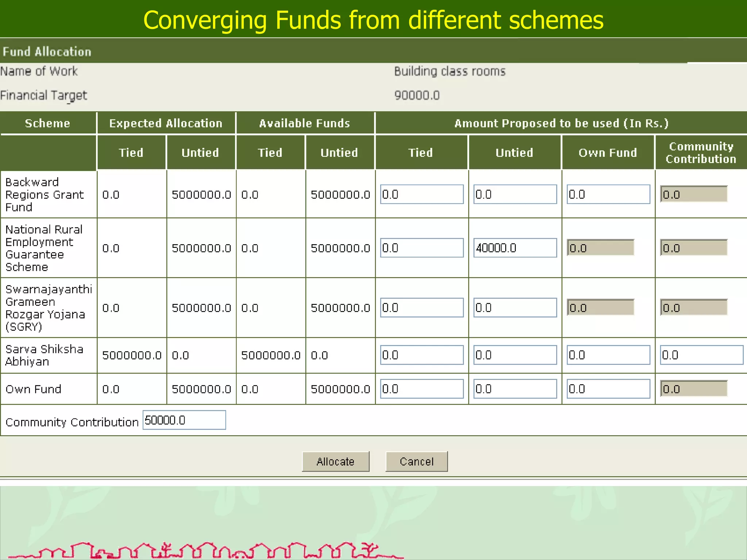The height and width of the screenshot is (560, 747).
Task: Click Own Fund row available Untied 5000000.0
Action: 340,389
